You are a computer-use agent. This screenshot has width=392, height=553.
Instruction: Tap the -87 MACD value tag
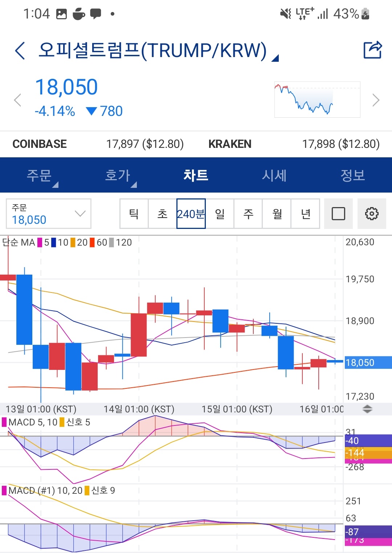368,532
